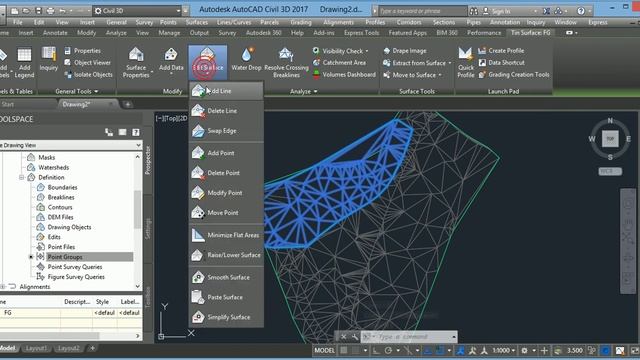Open Visibility Check dropdown
640x360 pixels.
tap(341, 51)
